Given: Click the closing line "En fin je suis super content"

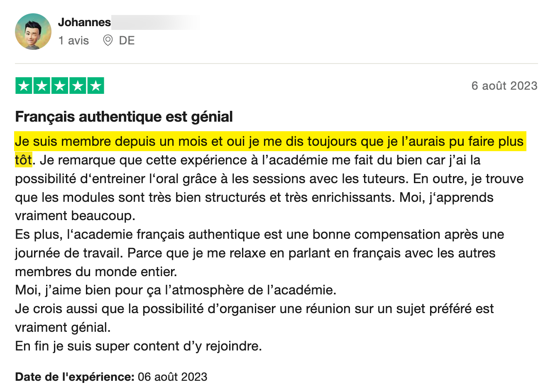Looking at the screenshot, I should tap(138, 346).
